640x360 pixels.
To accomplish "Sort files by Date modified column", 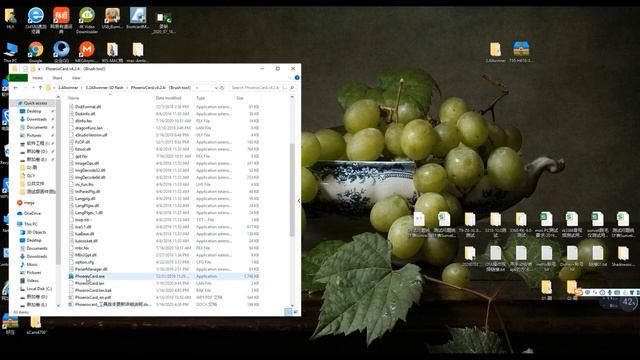I will [168, 98].
